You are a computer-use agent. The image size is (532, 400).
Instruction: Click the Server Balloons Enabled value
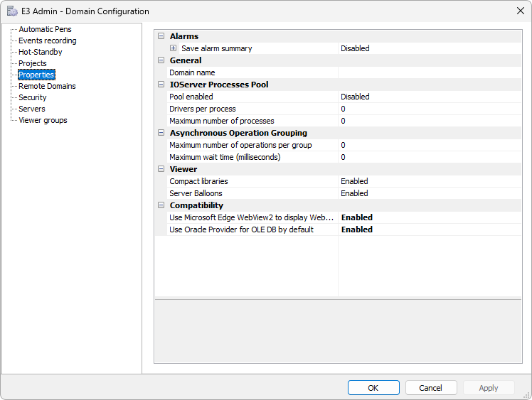click(x=430, y=193)
